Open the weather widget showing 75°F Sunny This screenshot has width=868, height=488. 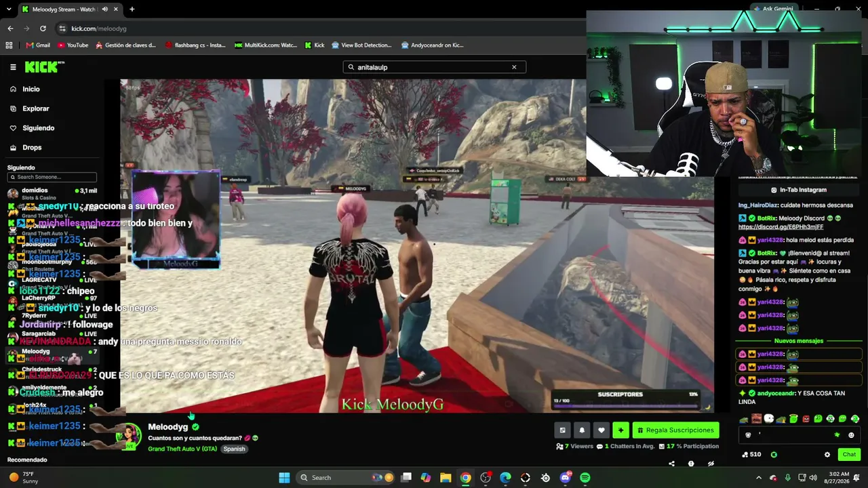click(x=24, y=478)
